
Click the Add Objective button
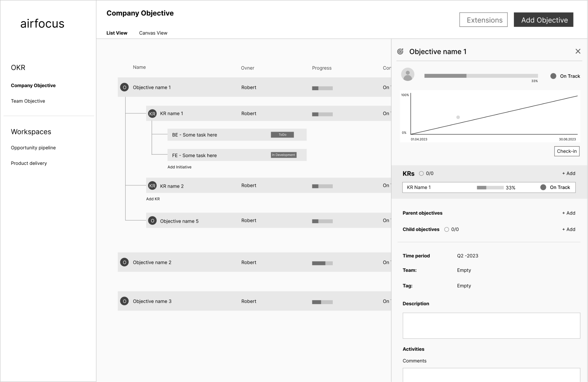pos(543,20)
